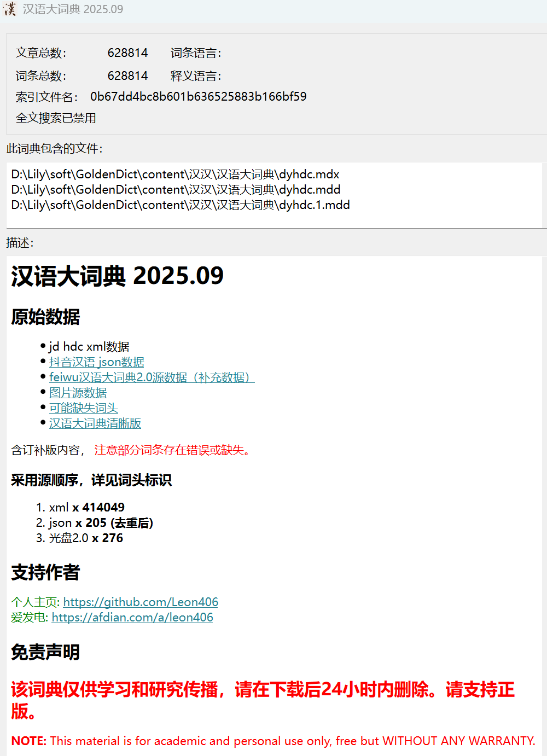Click the dyhdc.1.mdd file path line
This screenshot has width=547, height=756.
coord(181,205)
